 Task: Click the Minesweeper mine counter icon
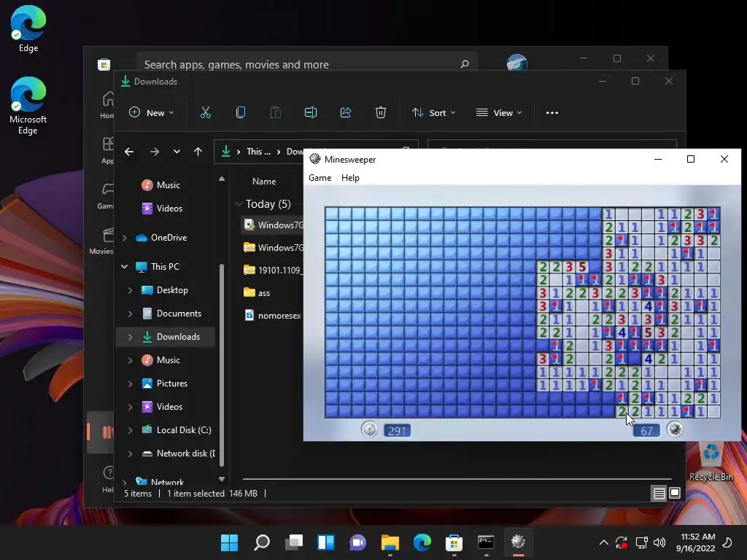point(675,429)
